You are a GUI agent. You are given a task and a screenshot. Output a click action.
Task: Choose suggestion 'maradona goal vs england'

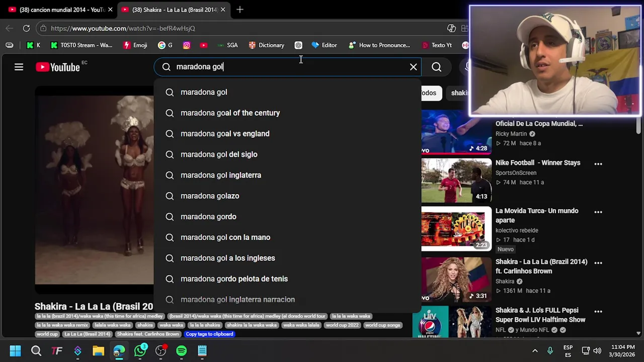click(287, 134)
